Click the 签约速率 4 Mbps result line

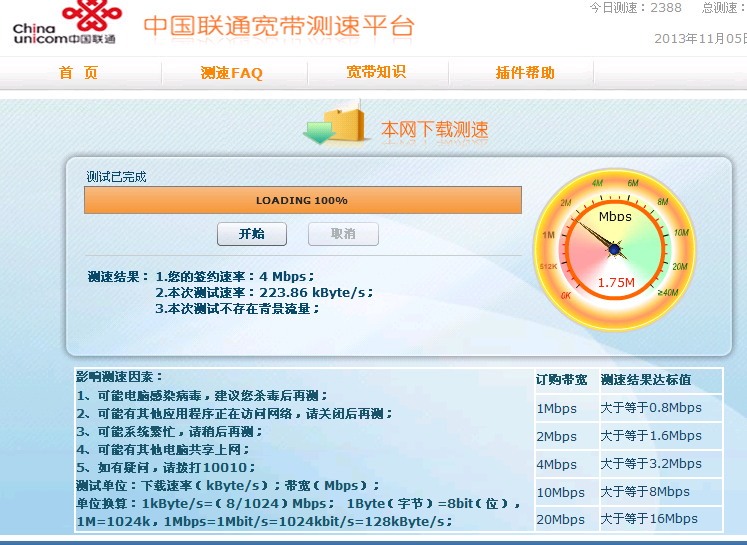coord(235,277)
